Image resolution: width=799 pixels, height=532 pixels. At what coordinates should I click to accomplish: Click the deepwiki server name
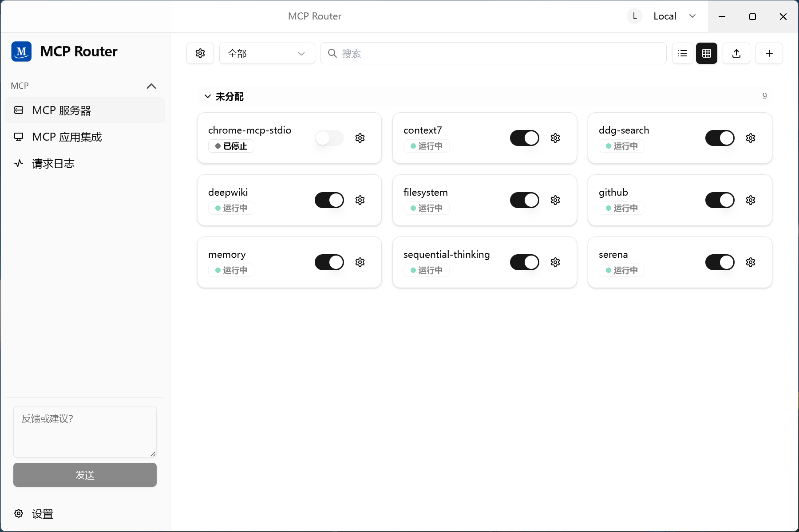click(228, 192)
